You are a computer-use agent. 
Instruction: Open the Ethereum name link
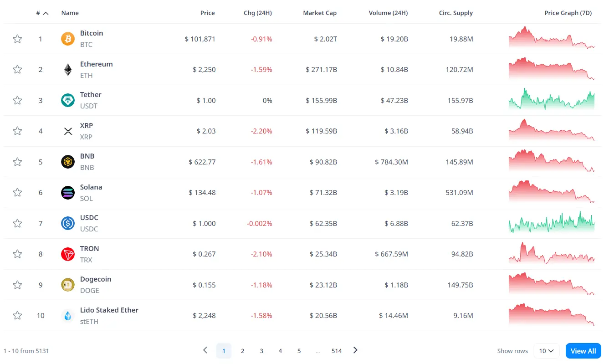(97, 64)
